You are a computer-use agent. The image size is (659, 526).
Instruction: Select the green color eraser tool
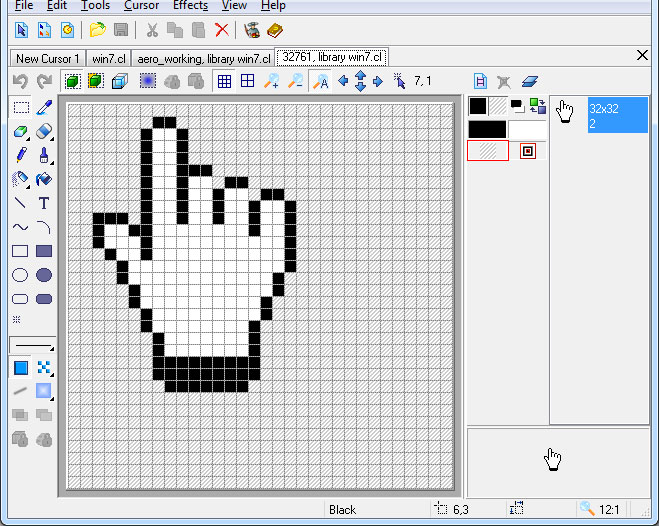pos(21,132)
